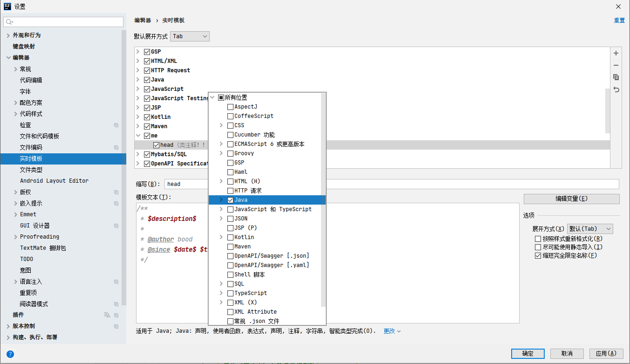Collapse the 编辑器 settings section
The width and height of the screenshot is (630, 364).
tap(8, 58)
